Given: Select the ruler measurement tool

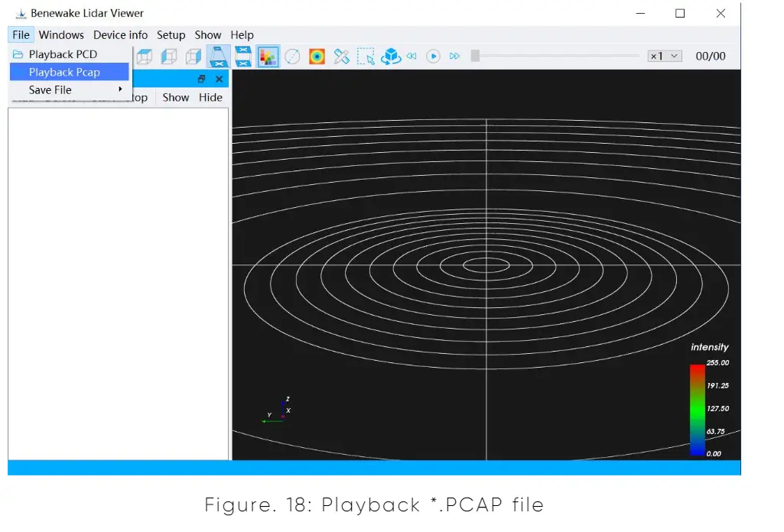Looking at the screenshot, I should pyautogui.click(x=341, y=57).
